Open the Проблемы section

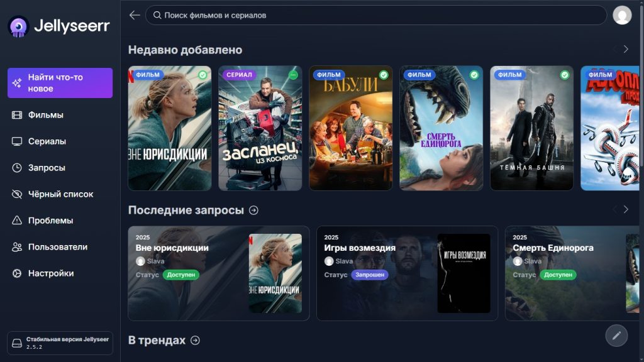coord(60,221)
